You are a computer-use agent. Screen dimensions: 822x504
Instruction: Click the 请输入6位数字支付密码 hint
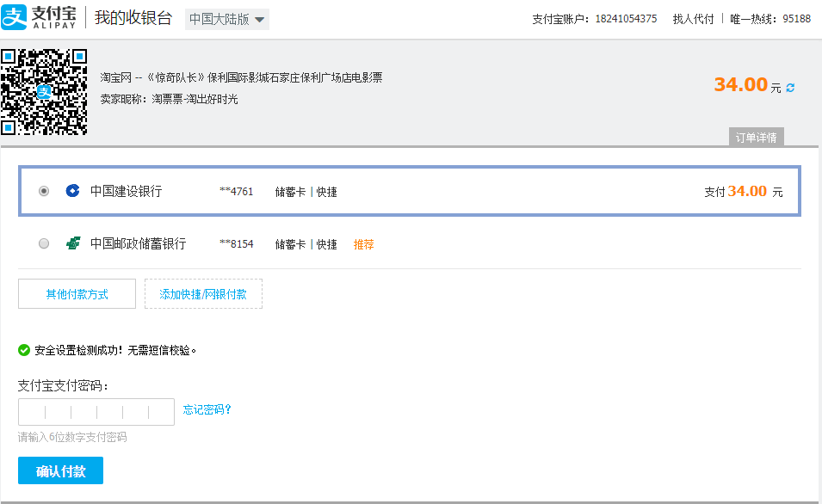tap(72, 437)
